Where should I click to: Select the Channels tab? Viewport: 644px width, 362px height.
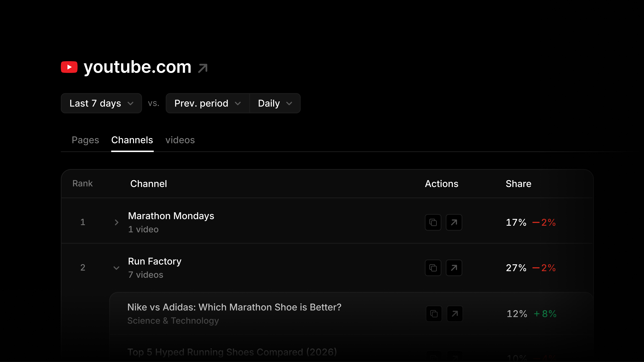tap(132, 140)
